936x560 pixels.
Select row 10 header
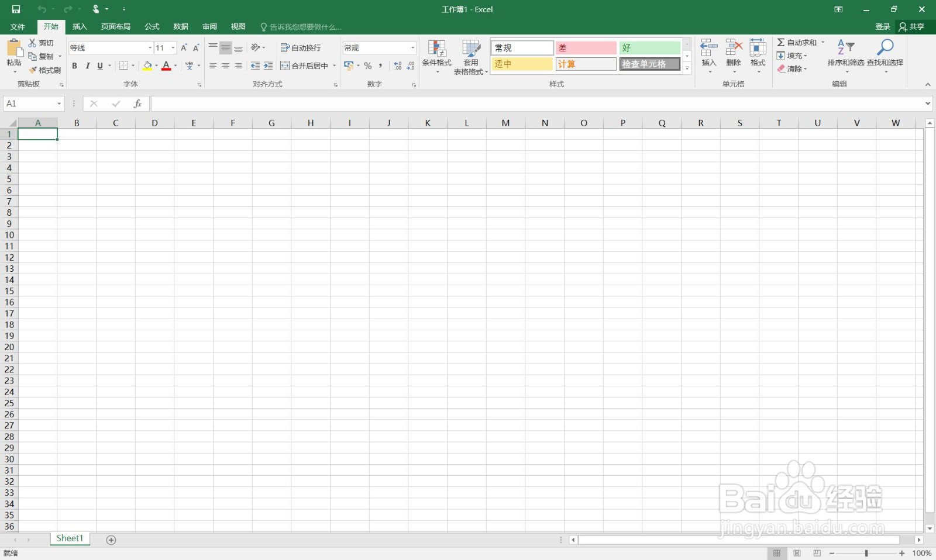click(x=9, y=235)
